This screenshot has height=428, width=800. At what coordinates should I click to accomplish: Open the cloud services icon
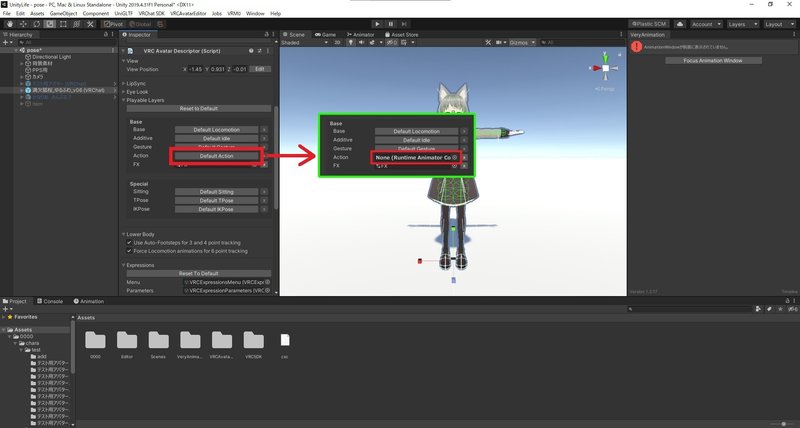click(x=680, y=24)
